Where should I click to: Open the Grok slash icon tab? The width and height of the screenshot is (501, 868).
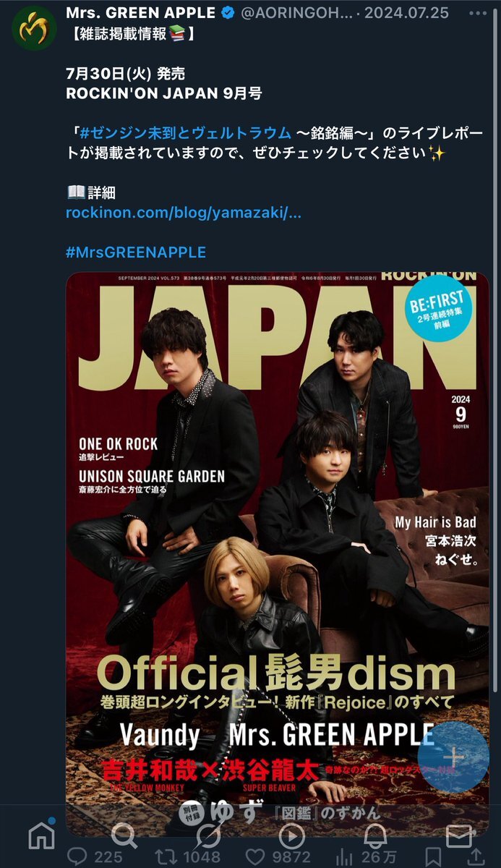coord(208,836)
